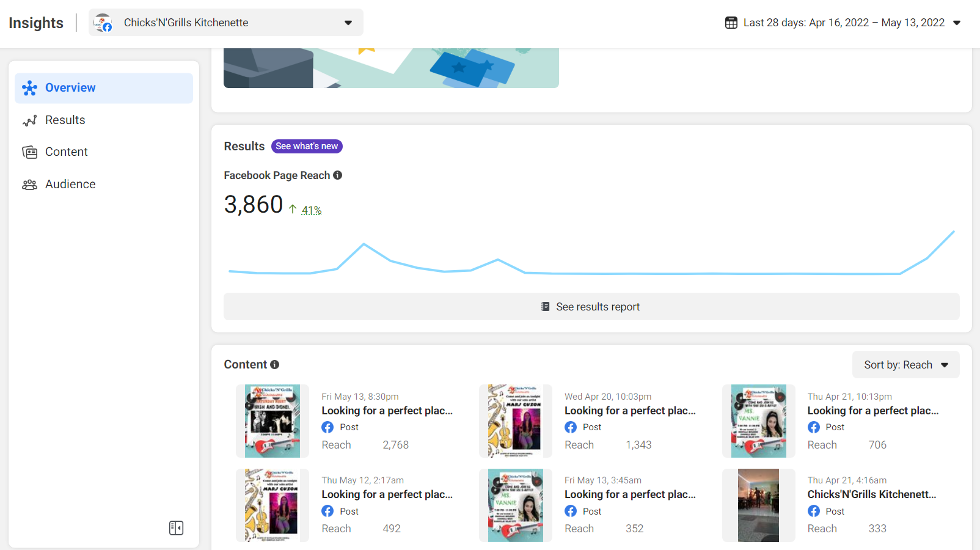Viewport: 980px width, 550px height.
Task: Click the page profile picture in selector
Action: [x=103, y=23]
